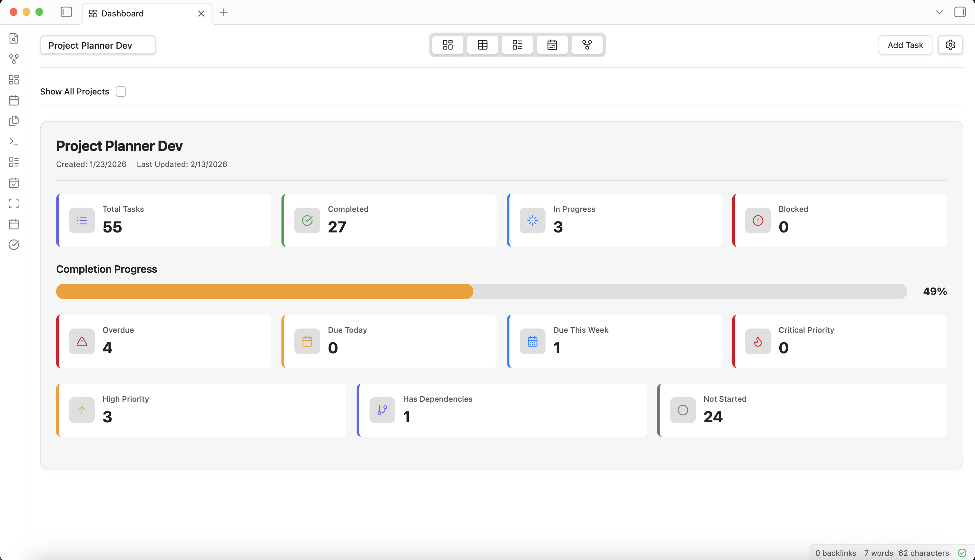The image size is (975, 560).
Task: Switch to the Table view icon
Action: [x=482, y=44]
